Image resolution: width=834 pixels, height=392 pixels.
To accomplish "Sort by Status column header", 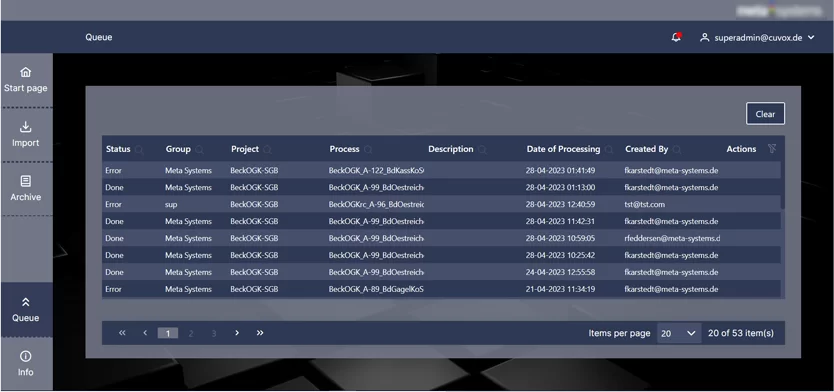I will (118, 149).
